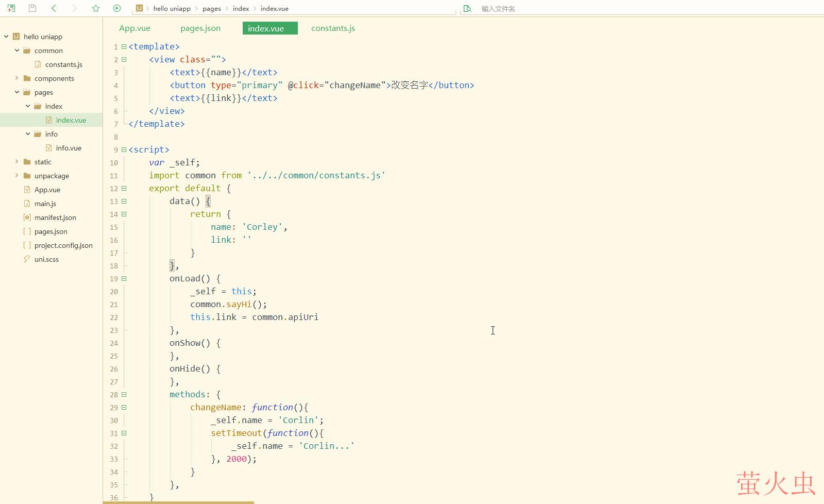This screenshot has height=504, width=824.
Task: Switch to the pages.json tab
Action: [x=200, y=28]
